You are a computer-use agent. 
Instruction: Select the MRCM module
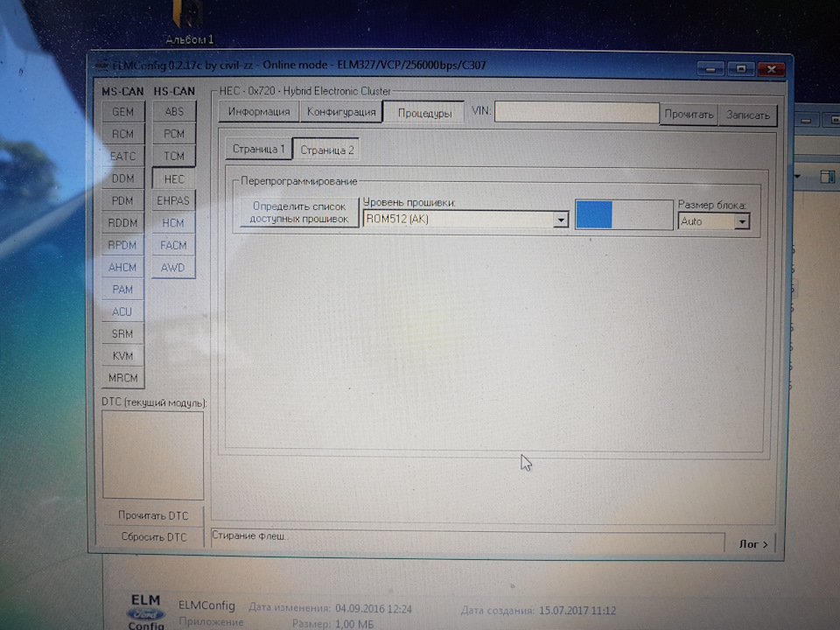tap(122, 378)
